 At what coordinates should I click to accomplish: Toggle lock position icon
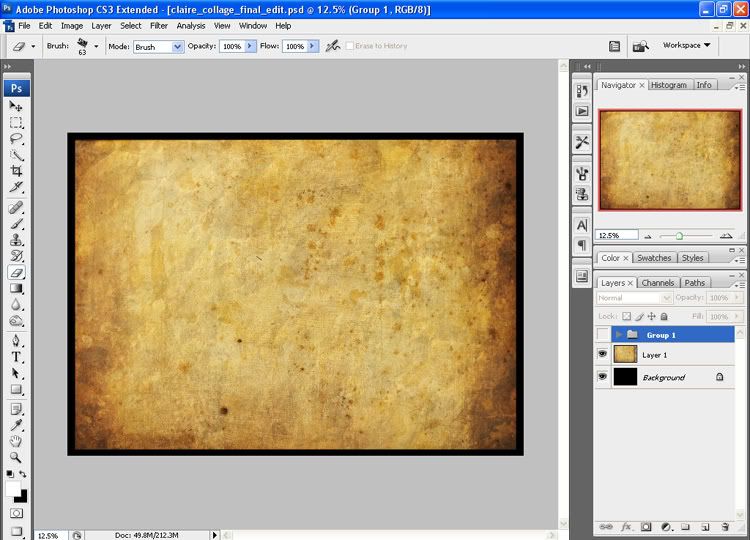651,316
